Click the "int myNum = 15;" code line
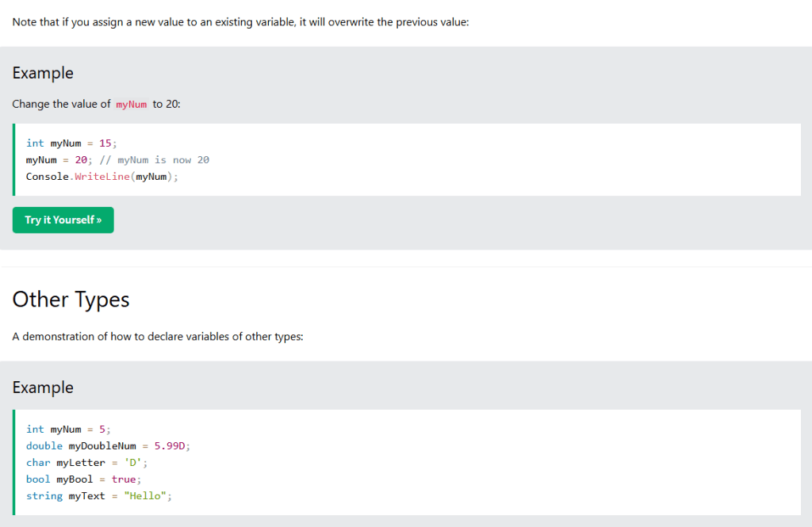This screenshot has width=812, height=527. (x=71, y=143)
